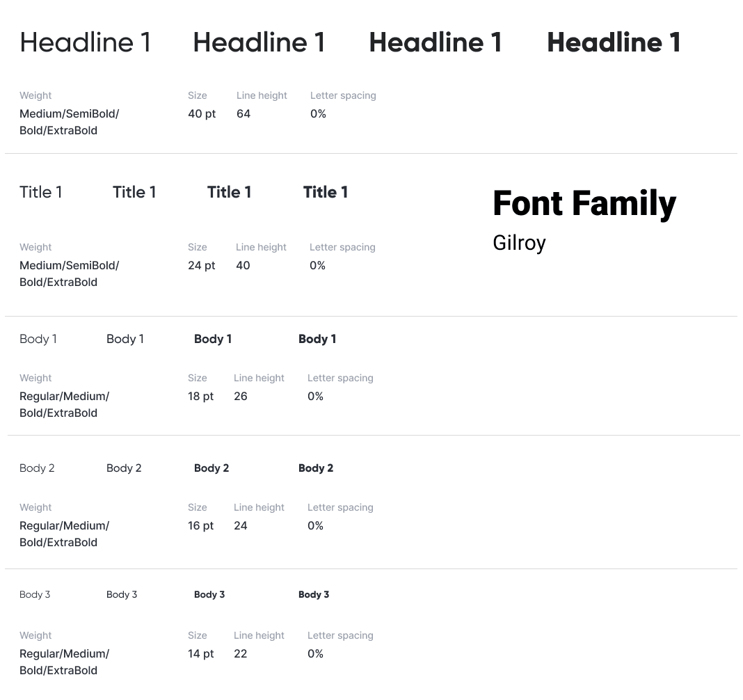Viewport: 743px width, 700px height.
Task: Click the "Size" label under Body 1
Action: click(x=198, y=379)
